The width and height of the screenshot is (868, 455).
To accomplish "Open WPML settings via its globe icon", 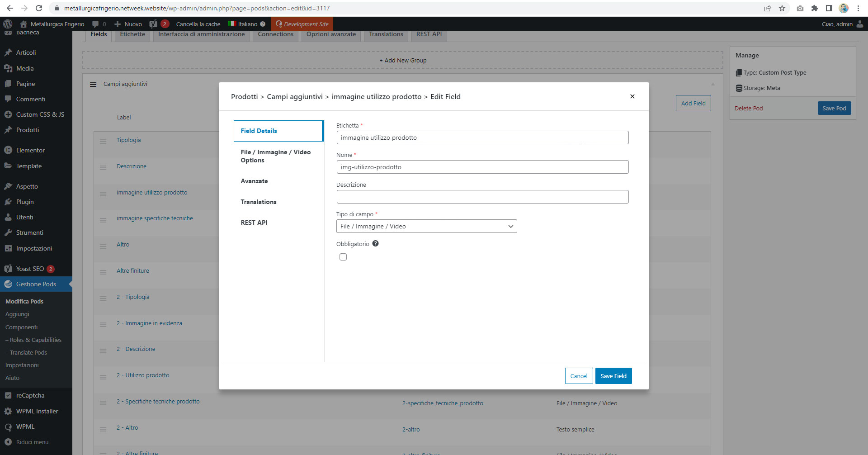I will tap(8, 427).
